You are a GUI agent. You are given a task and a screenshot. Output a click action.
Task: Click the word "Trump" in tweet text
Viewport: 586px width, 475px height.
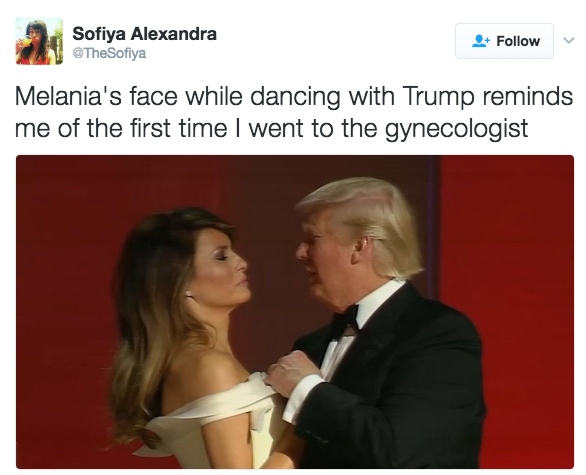[x=438, y=97]
